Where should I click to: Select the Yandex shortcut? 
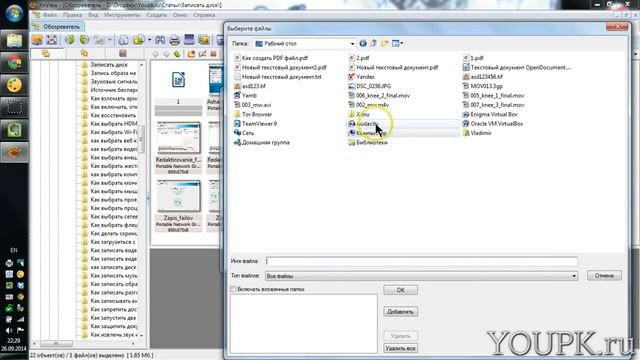pos(361,77)
